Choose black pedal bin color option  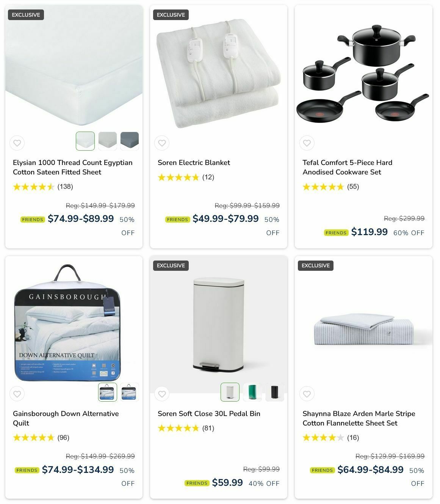click(275, 392)
